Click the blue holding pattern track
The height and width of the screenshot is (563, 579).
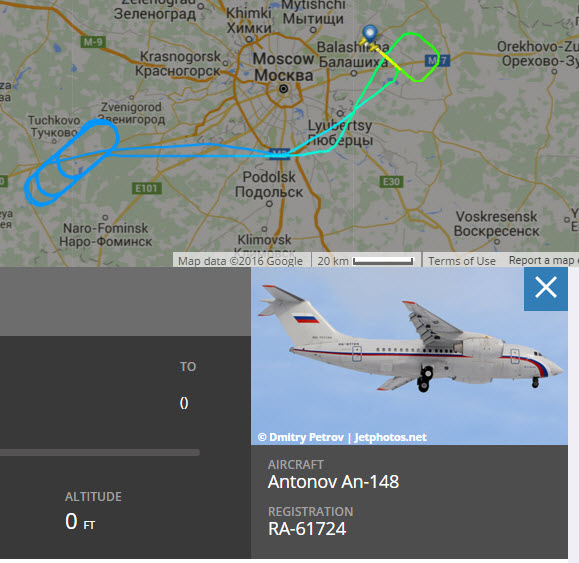[72, 162]
